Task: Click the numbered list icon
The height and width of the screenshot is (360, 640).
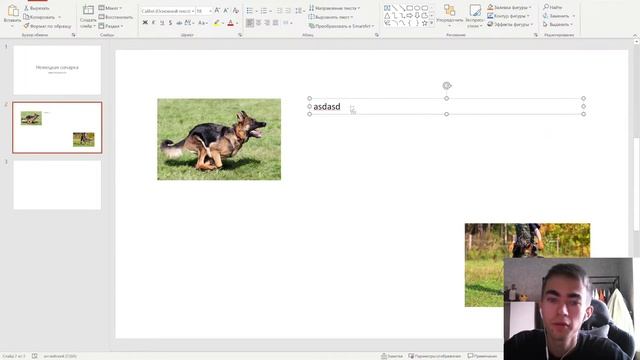Action: click(x=264, y=11)
